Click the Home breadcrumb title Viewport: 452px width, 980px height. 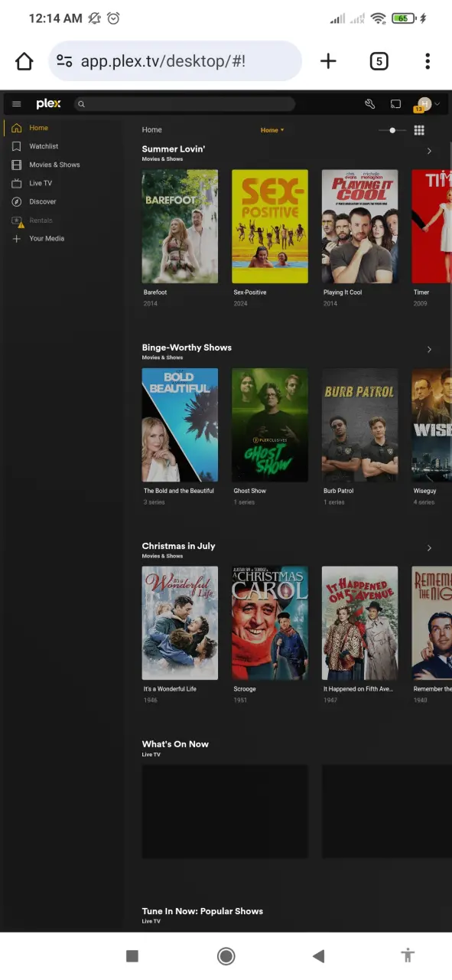coord(152,130)
